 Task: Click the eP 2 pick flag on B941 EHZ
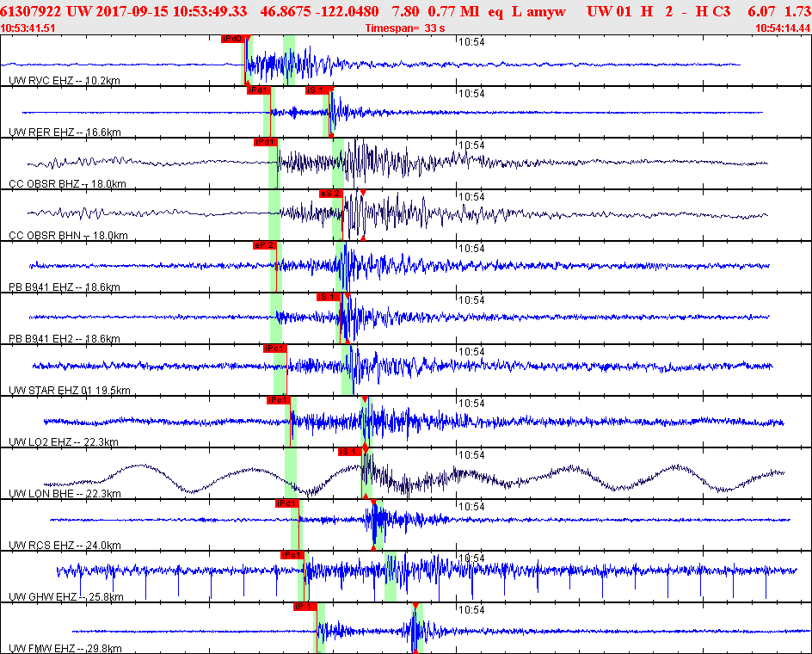click(x=264, y=245)
